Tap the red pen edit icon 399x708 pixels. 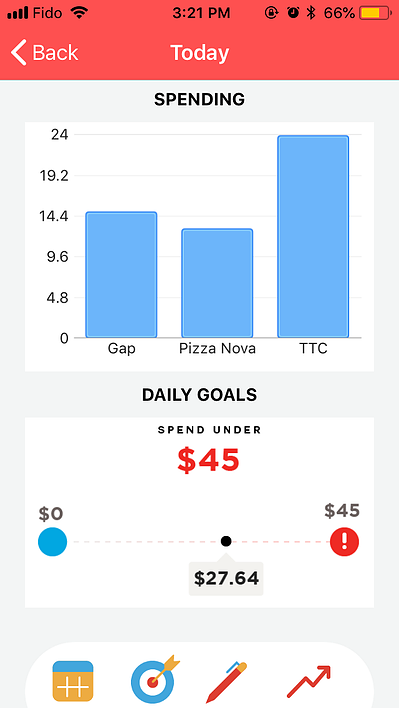227,681
